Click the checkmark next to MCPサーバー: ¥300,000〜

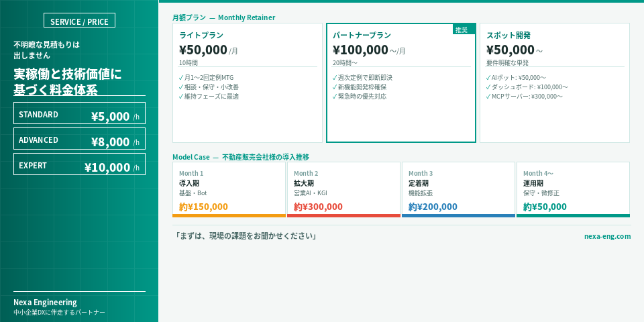tap(488, 97)
